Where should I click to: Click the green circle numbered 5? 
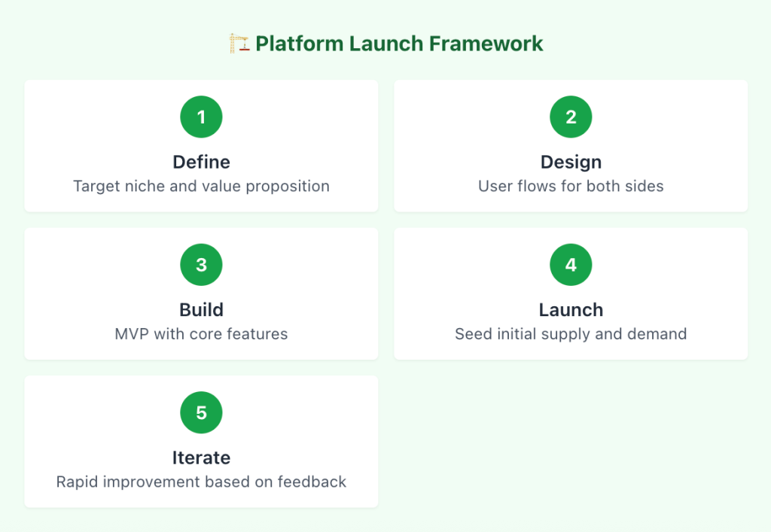[201, 412]
